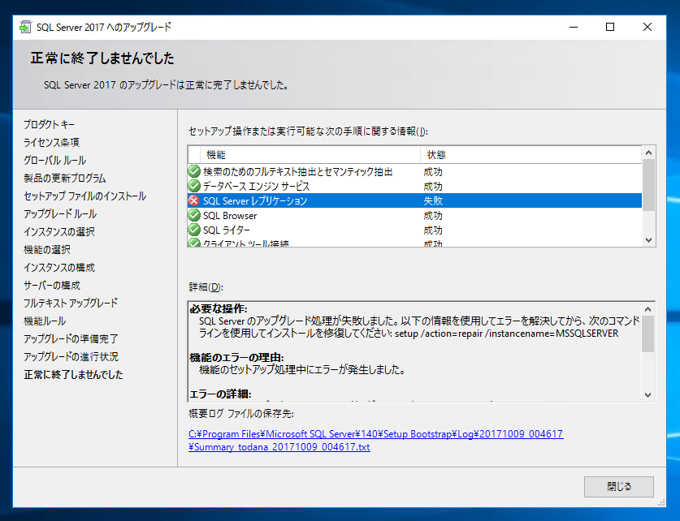Select the クライアント ツール接続 row
Screen dimensions: 680x521
click(x=415, y=242)
